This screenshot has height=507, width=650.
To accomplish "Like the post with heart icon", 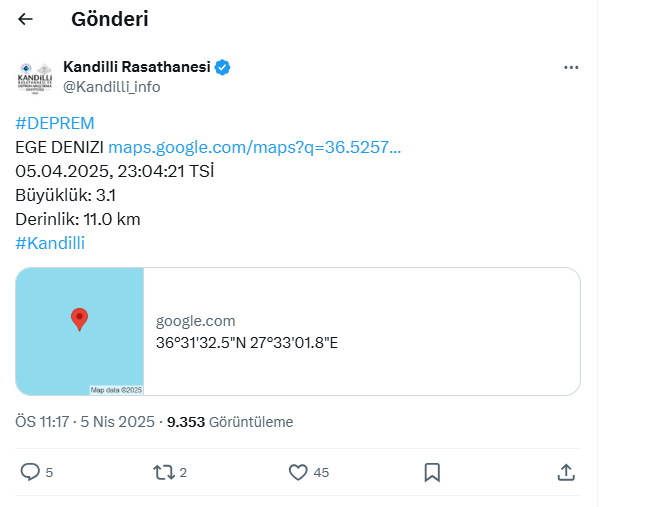I will point(298,472).
